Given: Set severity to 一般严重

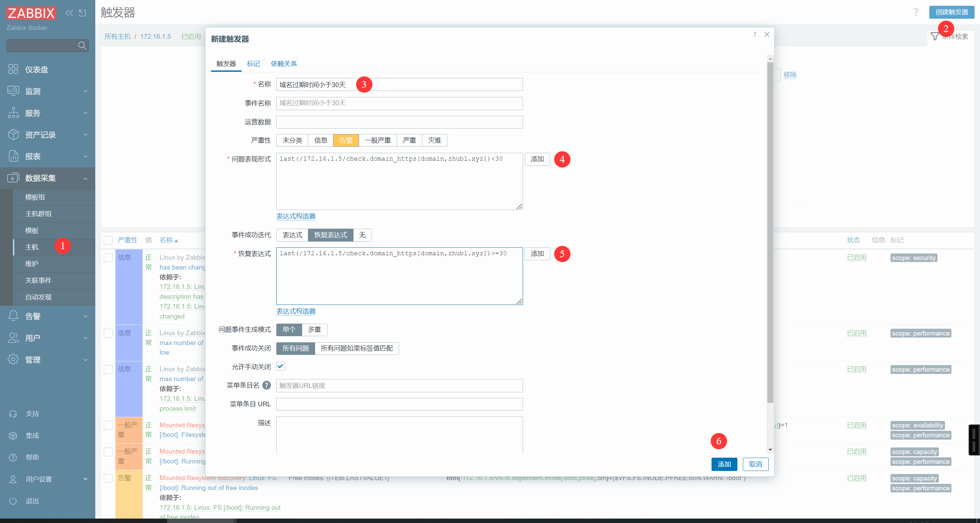Looking at the screenshot, I should pos(378,140).
